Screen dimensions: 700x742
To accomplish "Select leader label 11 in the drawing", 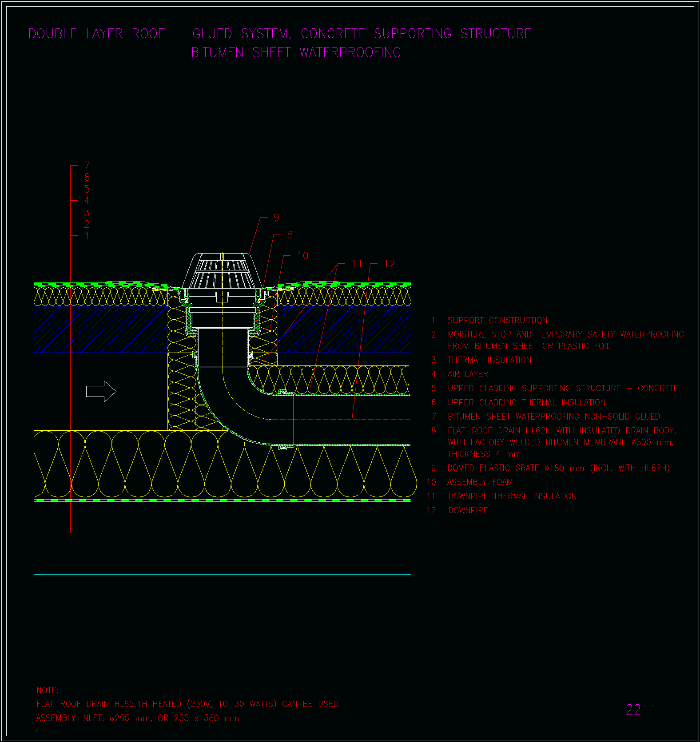I will pos(357,264).
